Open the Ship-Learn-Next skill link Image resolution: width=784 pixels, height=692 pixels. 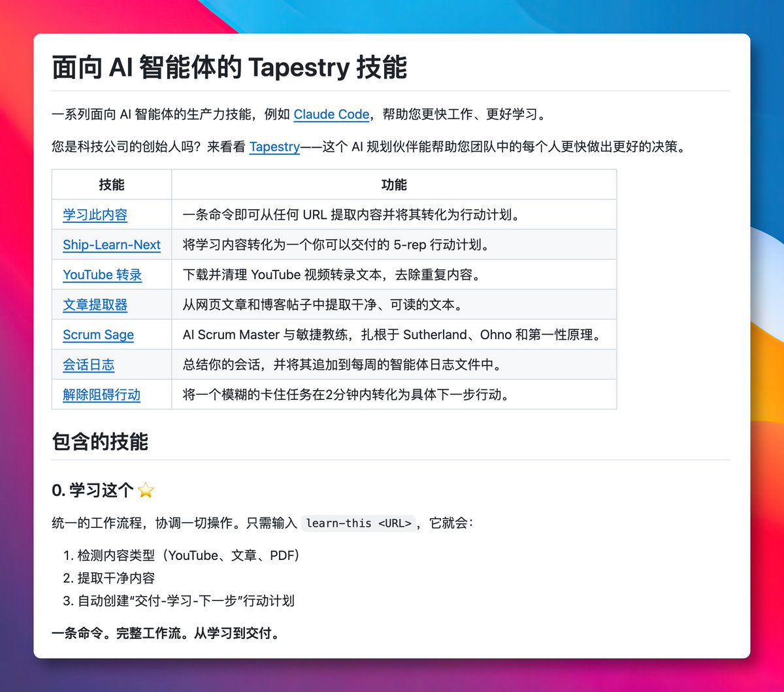pos(112,244)
